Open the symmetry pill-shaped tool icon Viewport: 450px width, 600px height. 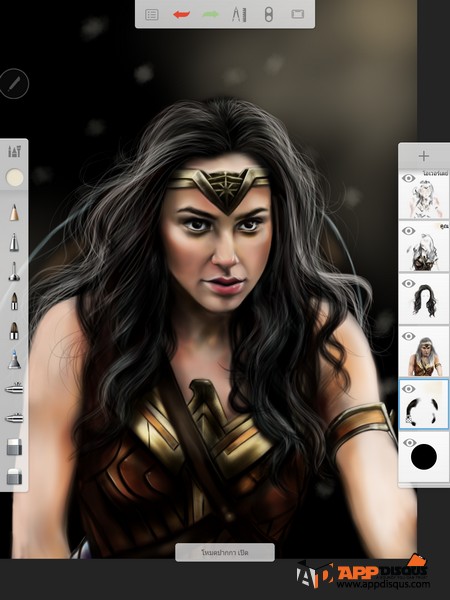point(269,15)
